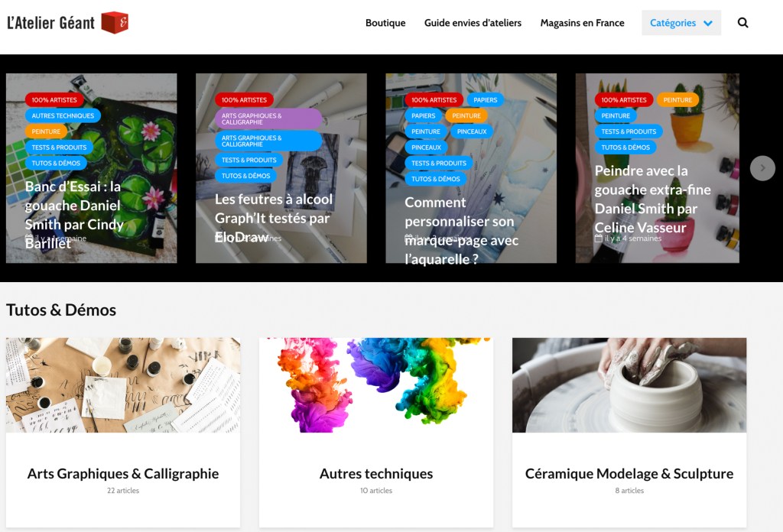The width and height of the screenshot is (783, 532).
Task: Click the orange Peinture tag on first card
Action: pyautogui.click(x=46, y=131)
